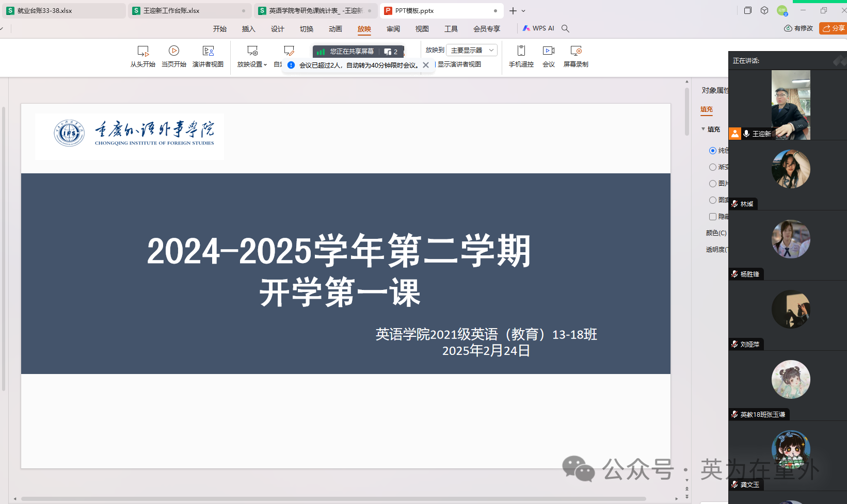This screenshot has width=847, height=504.
Task: Click the subtitle 英语学院2021级英语（教育）13-18班
Action: tap(486, 334)
